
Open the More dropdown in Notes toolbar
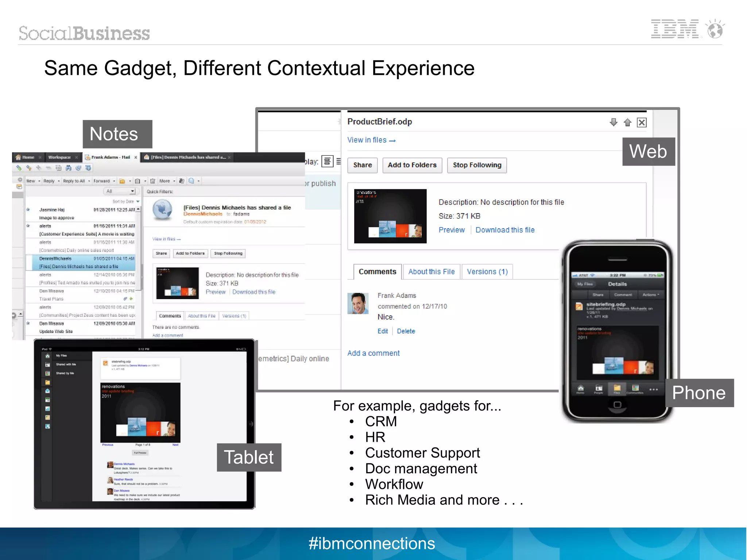[167, 181]
